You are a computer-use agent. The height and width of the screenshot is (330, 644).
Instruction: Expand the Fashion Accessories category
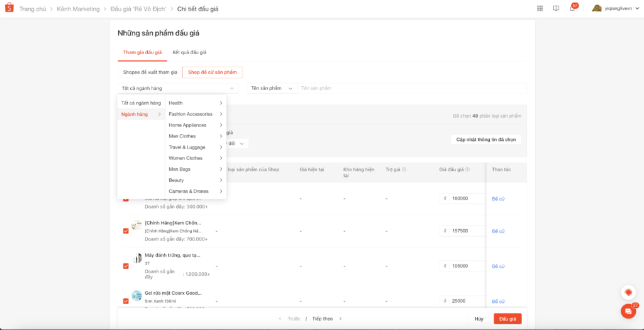[x=196, y=114]
